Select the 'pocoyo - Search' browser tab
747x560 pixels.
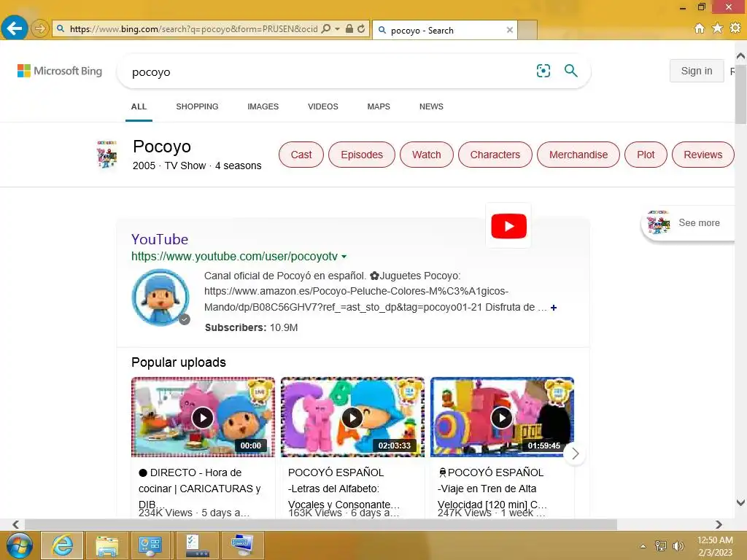pyautogui.click(x=445, y=30)
